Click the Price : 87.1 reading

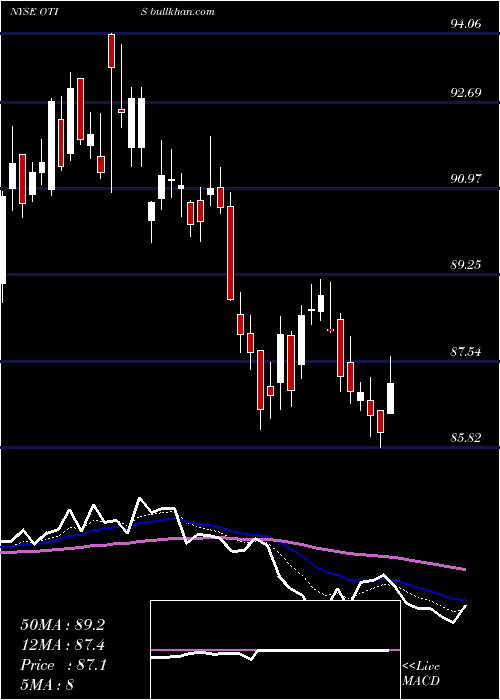pyautogui.click(x=63, y=665)
